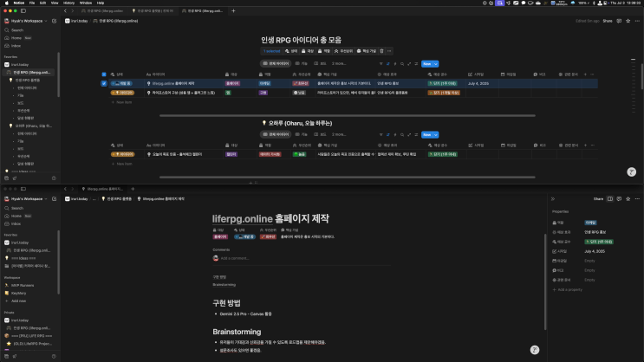Open the Window menu in the menu bar
This screenshot has width=644, height=362.
click(x=86, y=3)
